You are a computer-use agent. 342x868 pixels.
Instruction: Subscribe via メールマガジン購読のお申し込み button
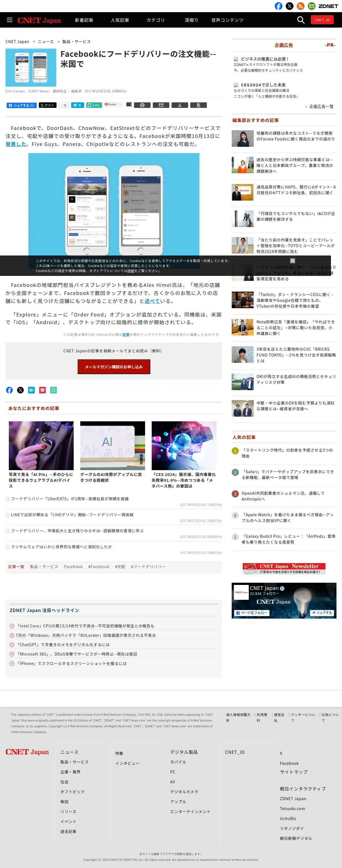pos(114,367)
